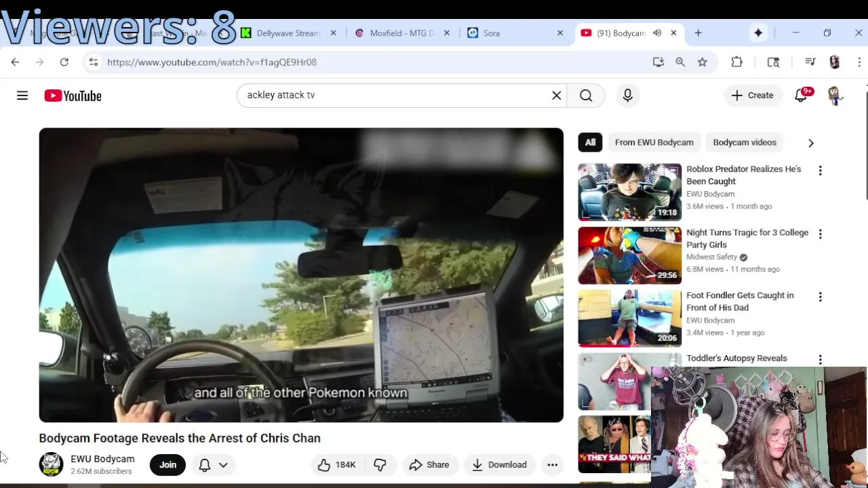Open the browser extensions puzzle icon
868x488 pixels.
pyautogui.click(x=737, y=62)
